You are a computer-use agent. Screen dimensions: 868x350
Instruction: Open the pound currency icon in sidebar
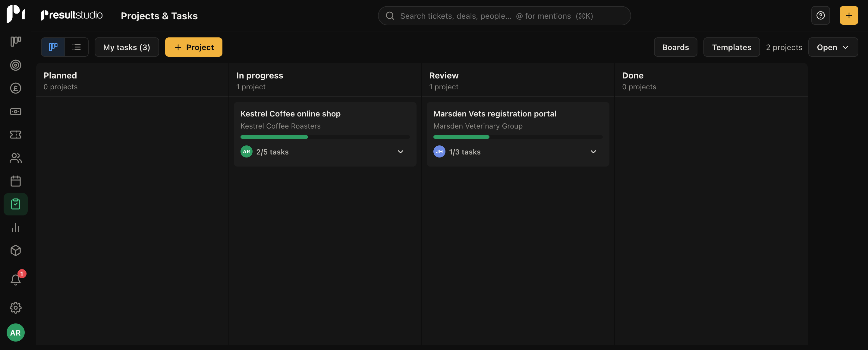15,88
